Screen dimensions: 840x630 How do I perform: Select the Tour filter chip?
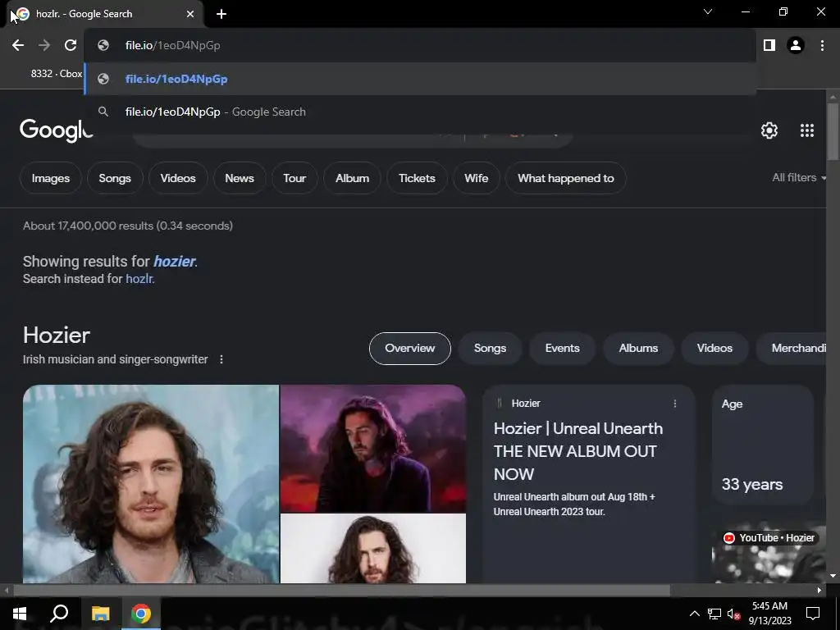point(294,178)
